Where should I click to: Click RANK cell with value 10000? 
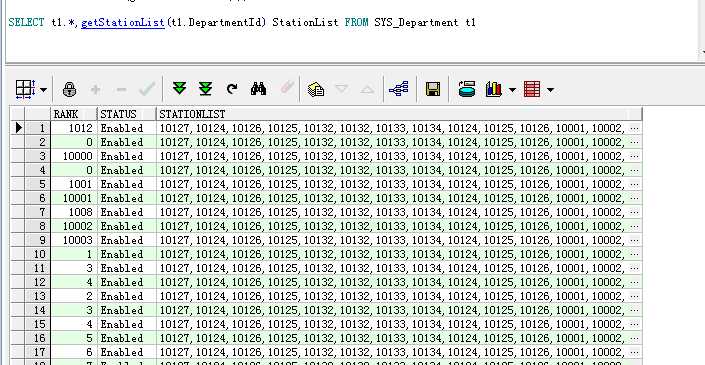pyautogui.click(x=74, y=156)
